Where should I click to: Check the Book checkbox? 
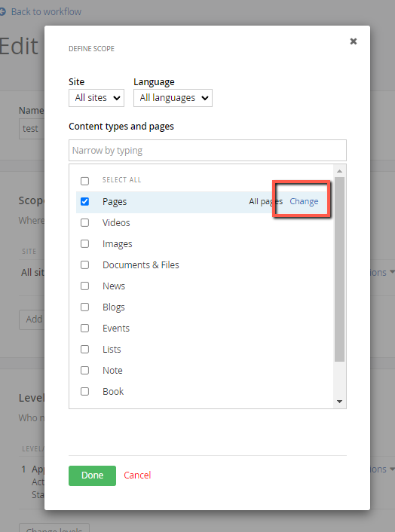coord(85,391)
